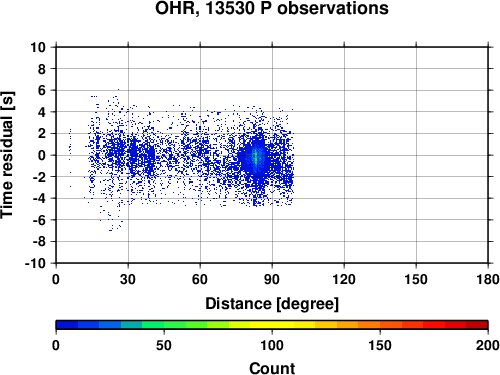
Task: Click the x-axis tick label 120
Action: click(344, 279)
